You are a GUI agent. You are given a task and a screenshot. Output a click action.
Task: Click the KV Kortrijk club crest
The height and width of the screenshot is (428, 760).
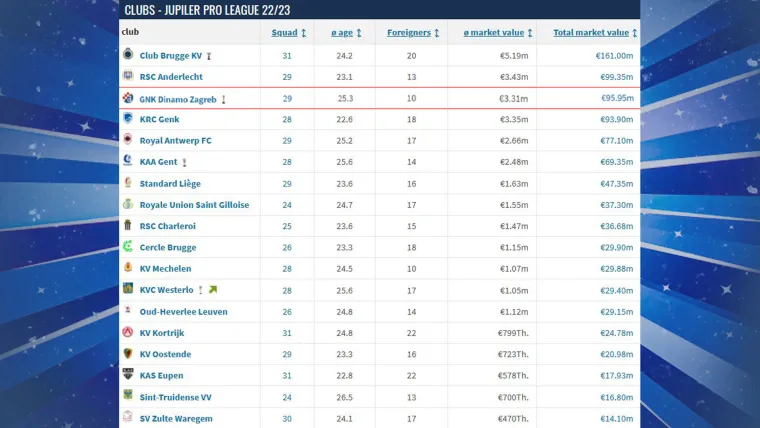tap(128, 332)
